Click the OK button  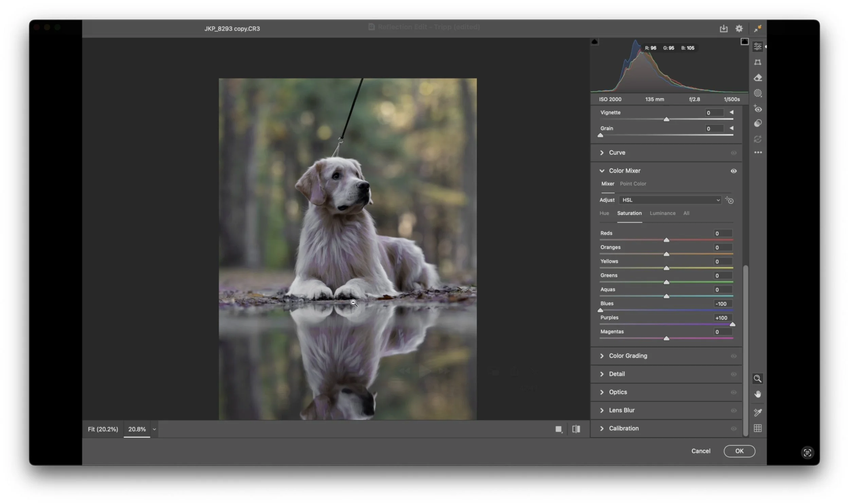[x=739, y=451]
